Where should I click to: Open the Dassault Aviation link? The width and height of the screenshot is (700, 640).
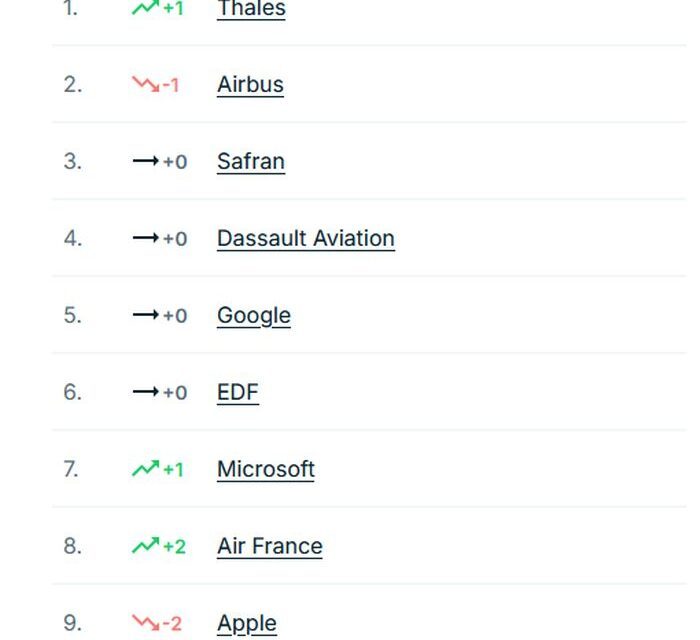306,238
